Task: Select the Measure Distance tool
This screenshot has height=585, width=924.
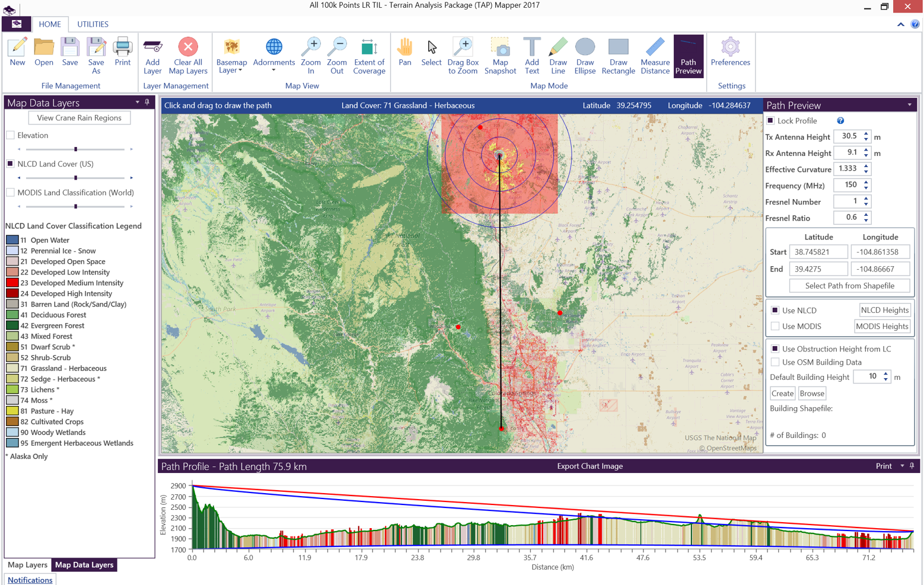Action: (655, 56)
